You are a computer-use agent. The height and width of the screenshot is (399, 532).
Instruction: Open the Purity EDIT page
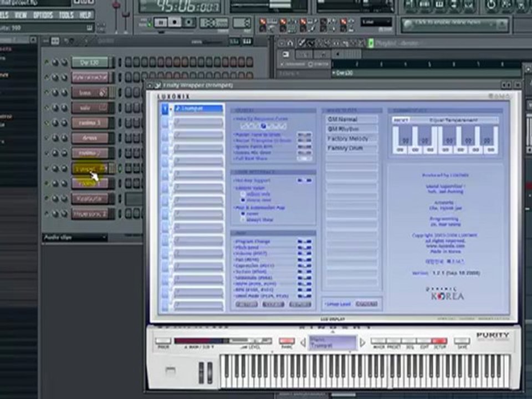coord(424,341)
